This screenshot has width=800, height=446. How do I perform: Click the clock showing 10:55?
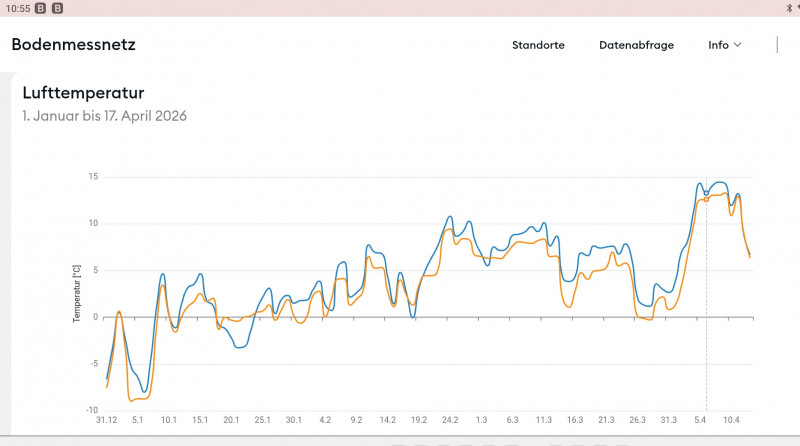coord(15,8)
